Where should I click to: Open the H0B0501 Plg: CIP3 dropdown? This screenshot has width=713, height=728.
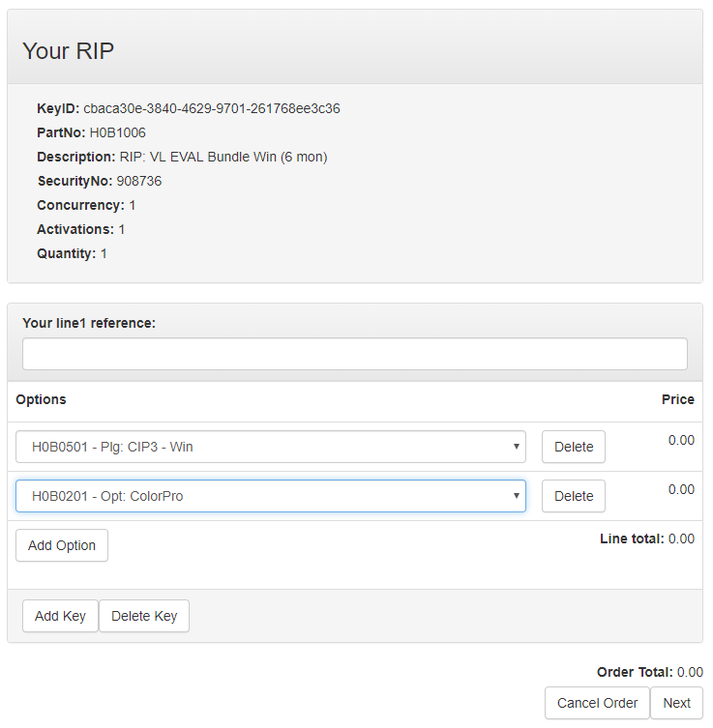pyautogui.click(x=271, y=447)
